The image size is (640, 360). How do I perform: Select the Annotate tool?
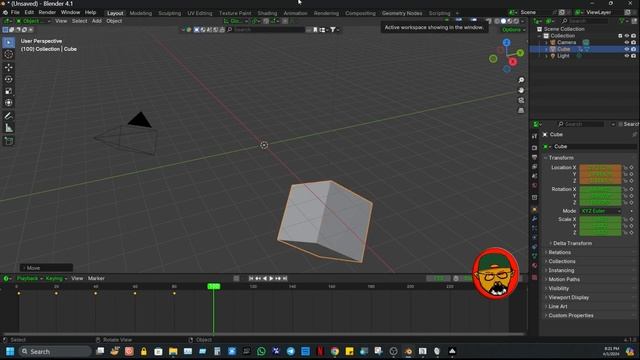point(9,116)
